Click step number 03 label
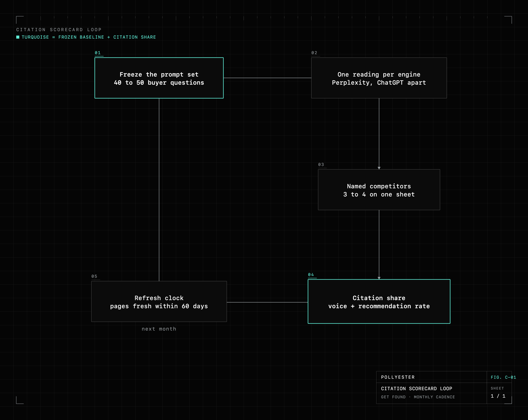This screenshot has height=420, width=528. point(321,164)
